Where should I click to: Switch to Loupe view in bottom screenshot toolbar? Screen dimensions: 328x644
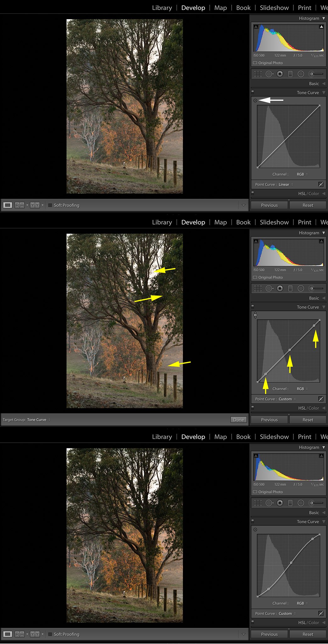[8, 634]
